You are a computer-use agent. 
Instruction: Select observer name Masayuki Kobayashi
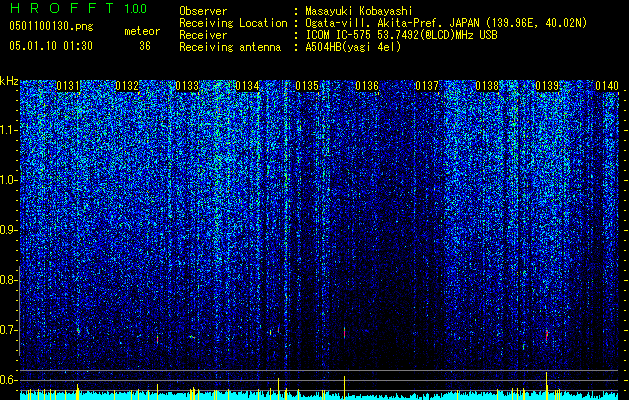coord(359,11)
